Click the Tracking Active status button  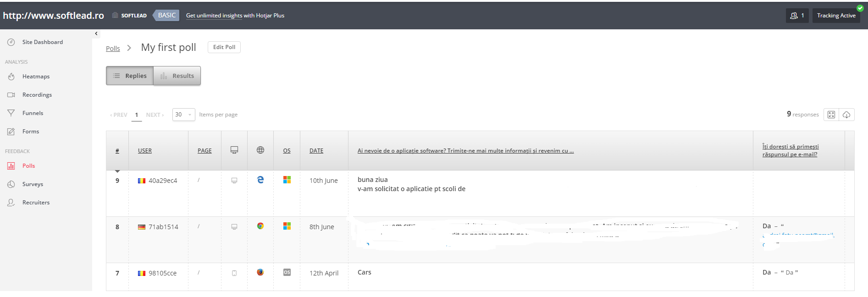point(836,16)
